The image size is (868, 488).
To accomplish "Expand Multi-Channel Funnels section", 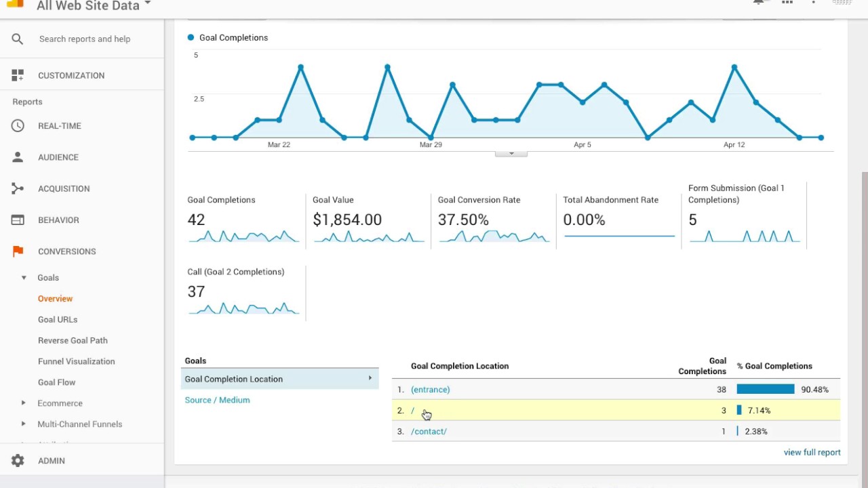I will click(x=24, y=424).
